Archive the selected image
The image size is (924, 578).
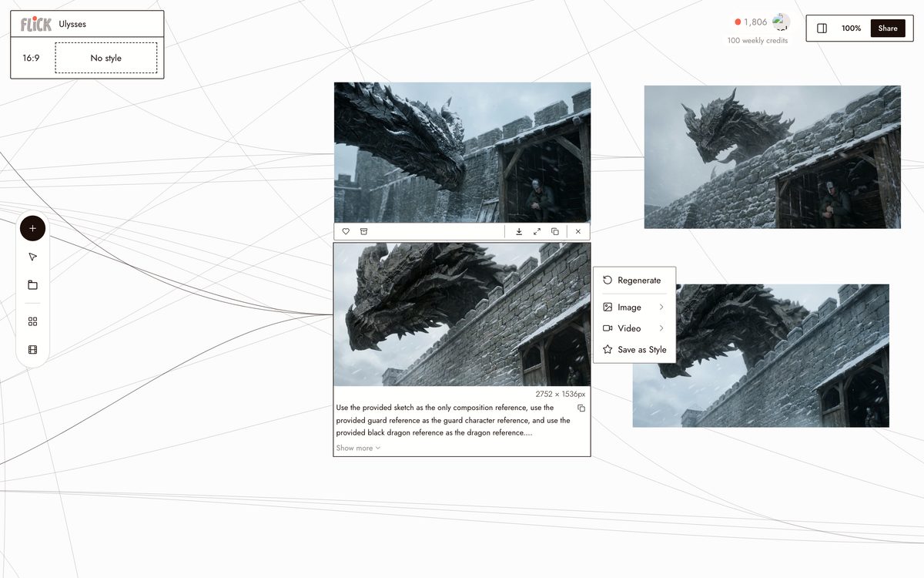(x=364, y=231)
